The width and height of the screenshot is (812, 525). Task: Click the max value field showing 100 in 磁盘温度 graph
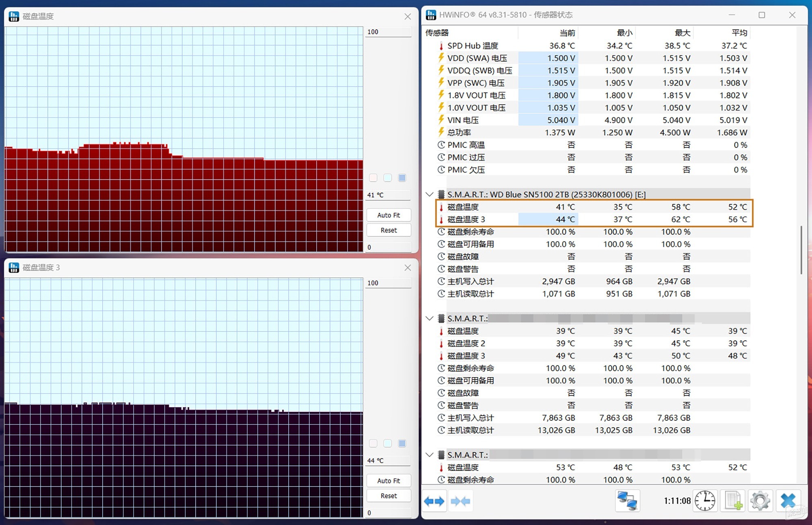click(x=388, y=32)
